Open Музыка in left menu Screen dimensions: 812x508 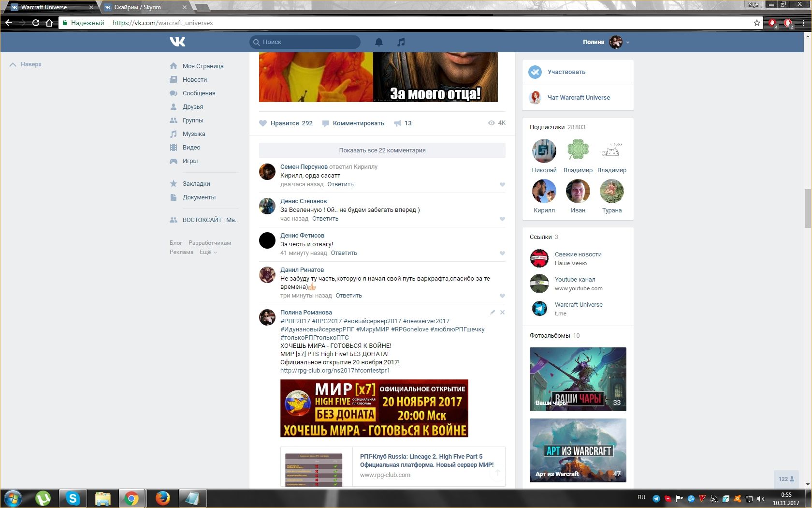(x=194, y=134)
